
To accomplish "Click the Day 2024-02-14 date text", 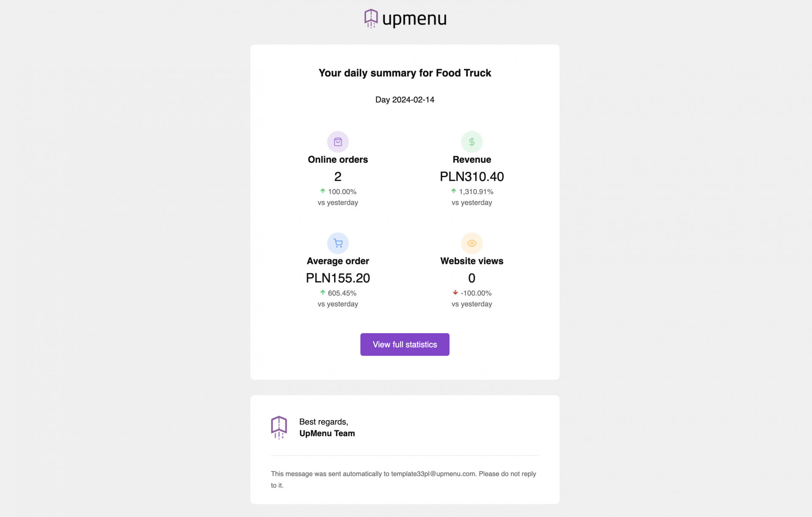I will (x=405, y=100).
